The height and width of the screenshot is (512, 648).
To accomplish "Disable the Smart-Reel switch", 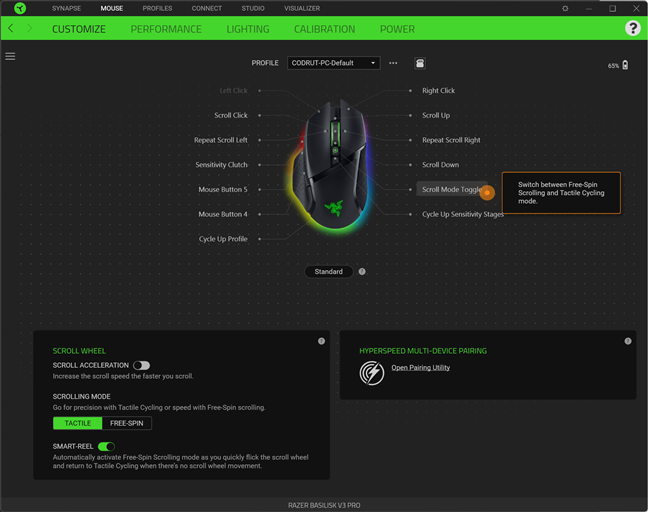I will (x=106, y=446).
